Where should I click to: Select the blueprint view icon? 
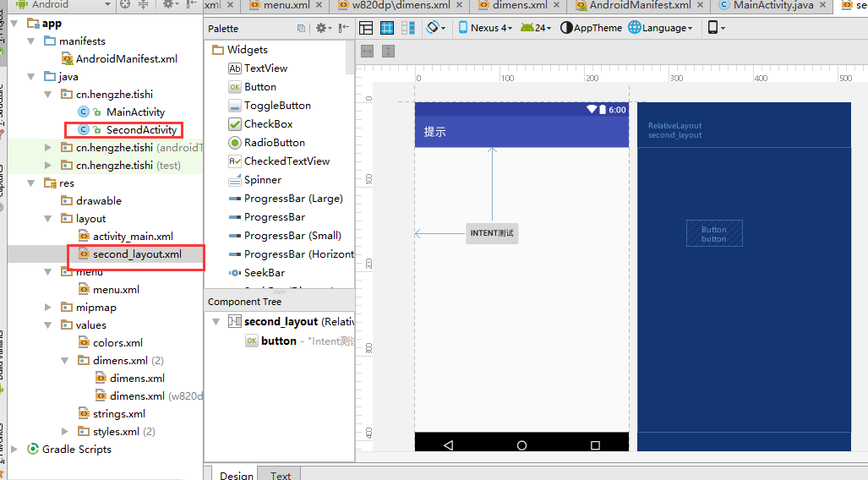pyautogui.click(x=387, y=28)
